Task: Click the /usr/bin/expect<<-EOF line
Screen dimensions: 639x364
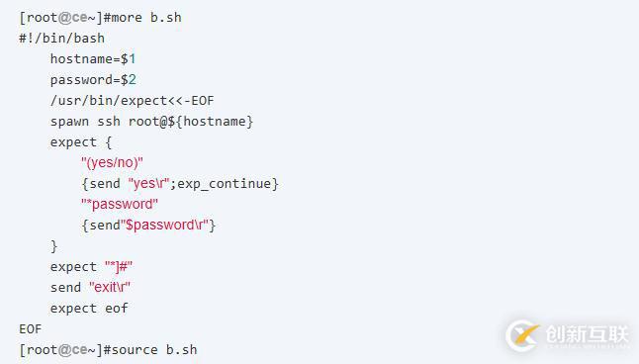Action: [x=132, y=101]
